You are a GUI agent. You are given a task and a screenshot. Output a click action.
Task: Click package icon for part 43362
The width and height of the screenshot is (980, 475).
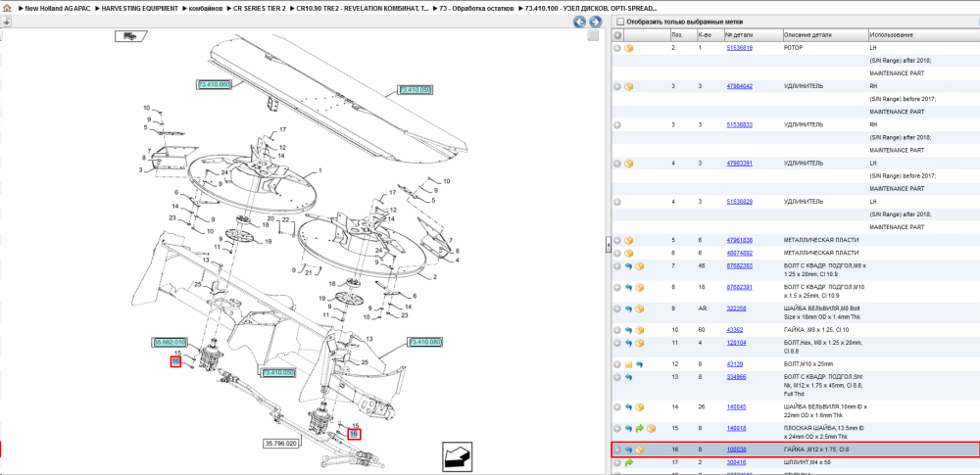tap(639, 329)
